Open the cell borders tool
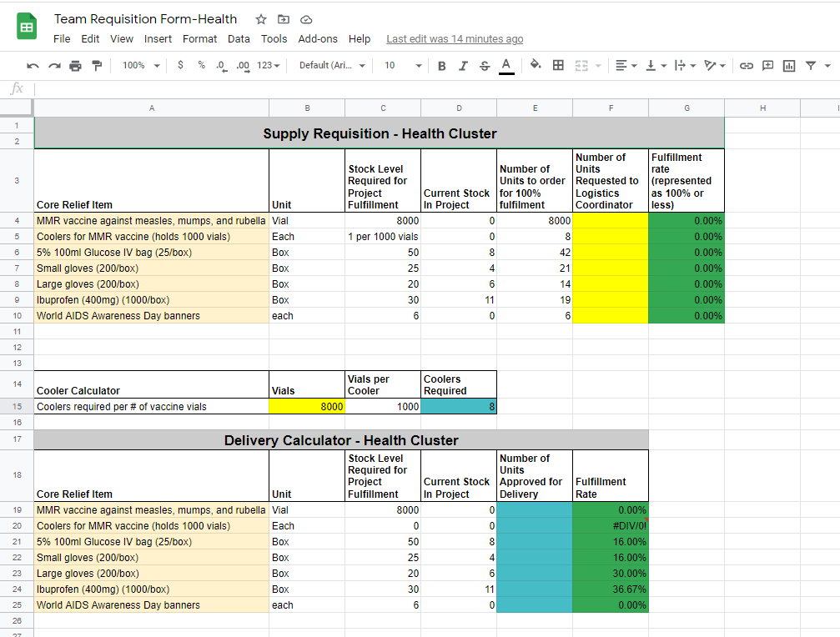 558,65
